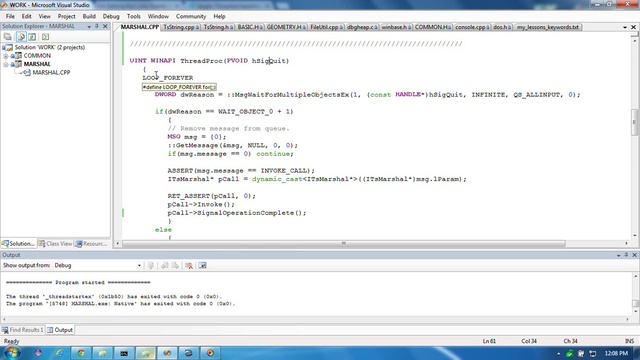Open the active files dropdown arrow at tab strip end

[625, 27]
